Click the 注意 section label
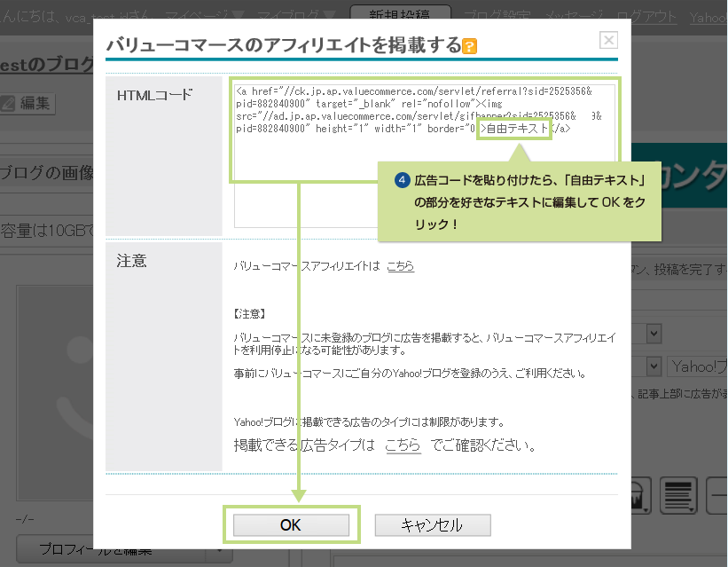 131,261
